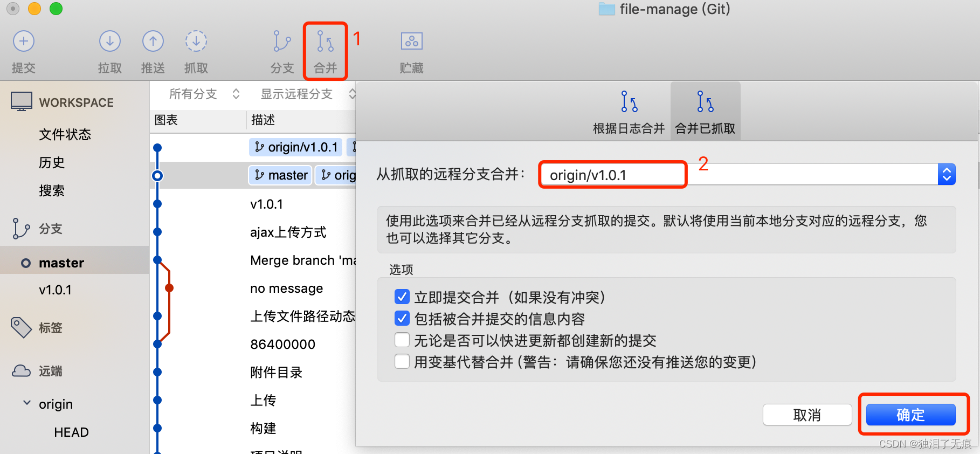The height and width of the screenshot is (454, 980).
Task: Click the 抓取 fetch toolbar icon
Action: [x=196, y=42]
